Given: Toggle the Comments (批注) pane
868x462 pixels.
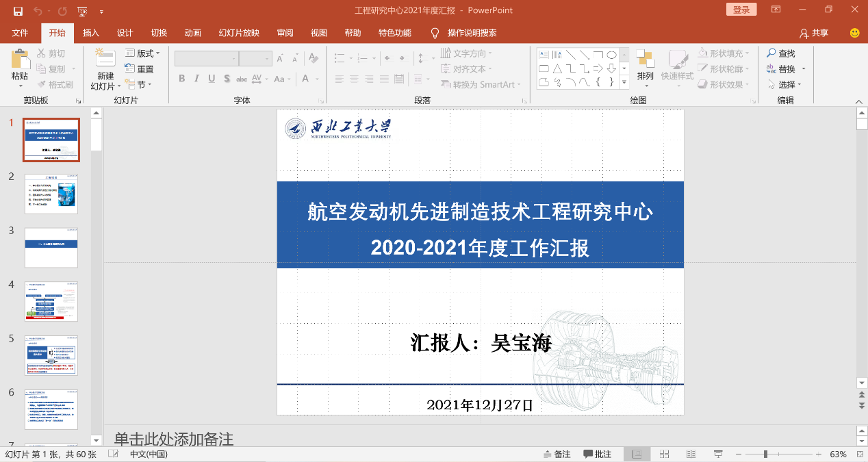Looking at the screenshot, I should coord(598,454).
